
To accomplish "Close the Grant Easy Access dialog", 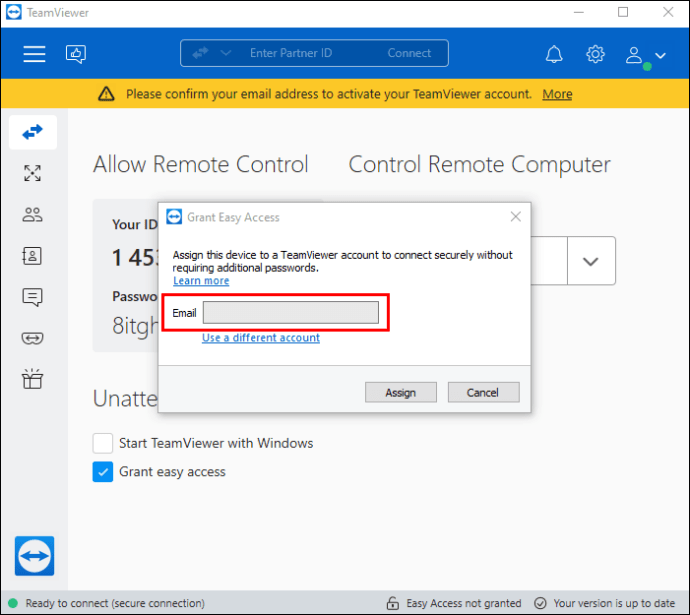I will pos(516,216).
